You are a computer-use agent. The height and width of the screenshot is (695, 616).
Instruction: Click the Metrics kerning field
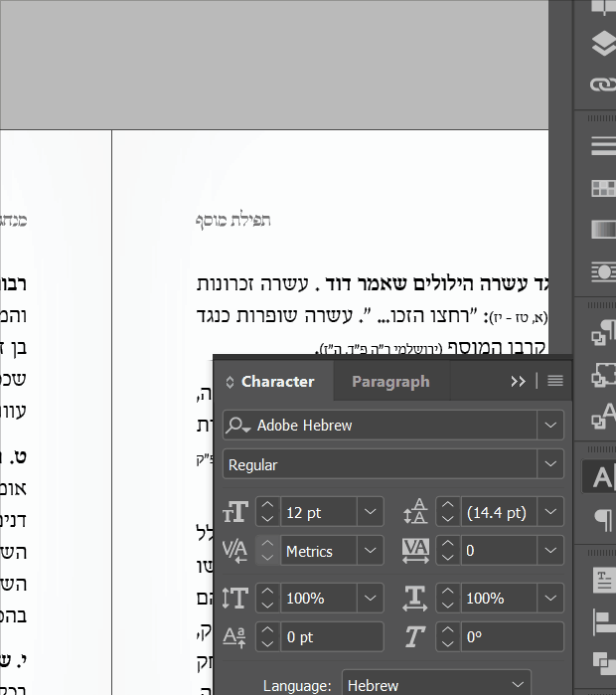pyautogui.click(x=319, y=551)
